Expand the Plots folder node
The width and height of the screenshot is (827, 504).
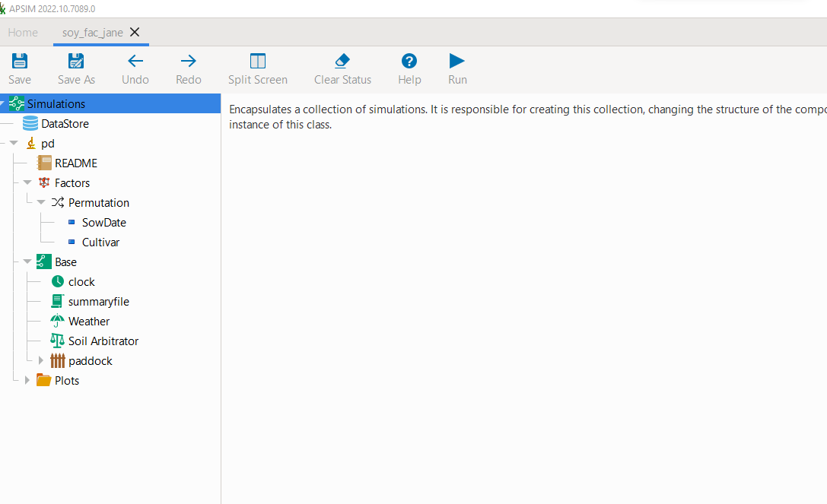(27, 380)
